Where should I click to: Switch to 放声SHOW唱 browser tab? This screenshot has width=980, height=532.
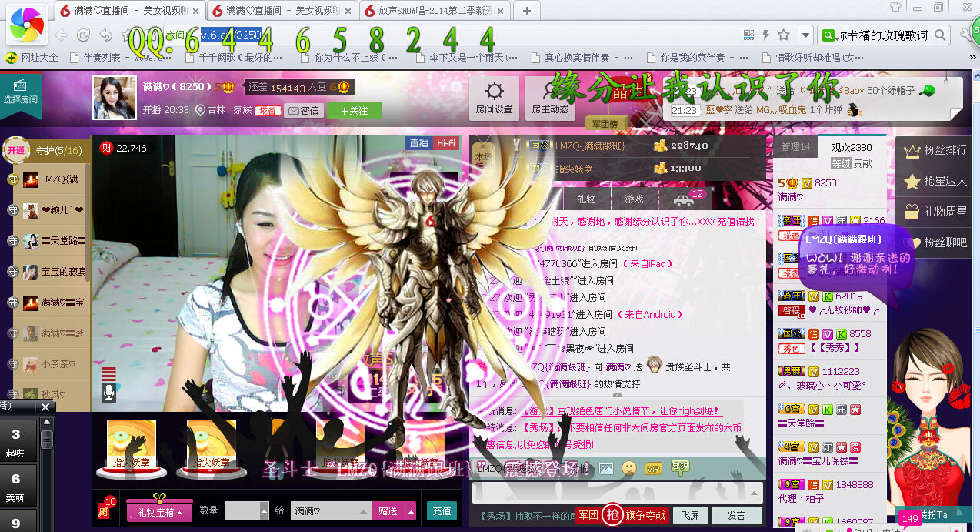[435, 11]
